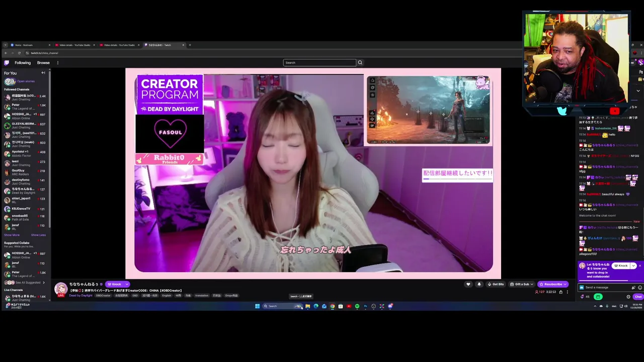
Task: Click the Get Bits button
Action: [496, 284]
